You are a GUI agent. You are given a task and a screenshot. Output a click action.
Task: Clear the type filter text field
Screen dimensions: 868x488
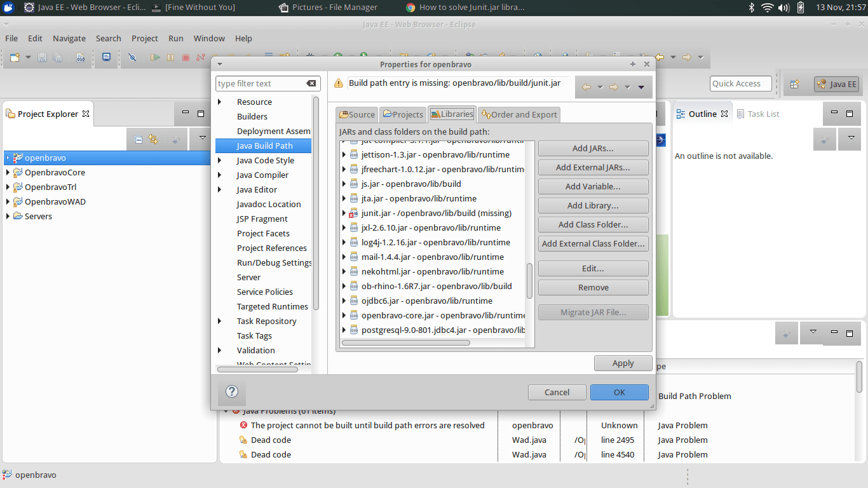tap(311, 83)
